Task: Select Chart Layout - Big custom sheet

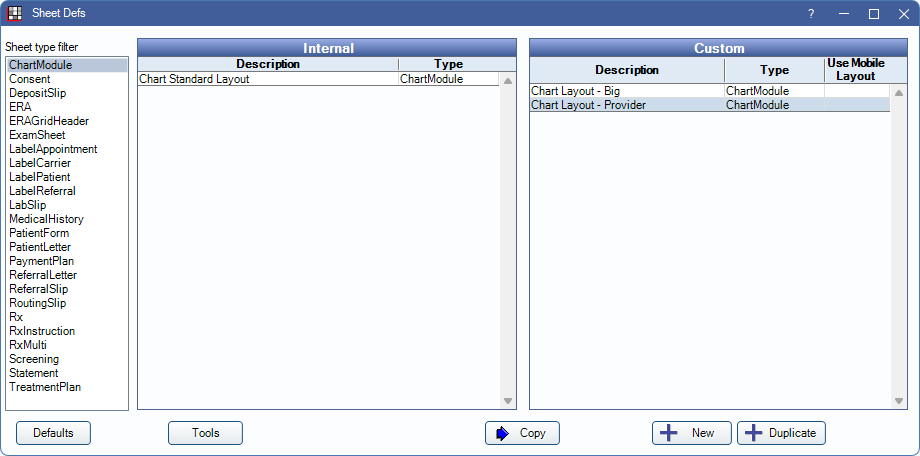Action: pos(575,91)
